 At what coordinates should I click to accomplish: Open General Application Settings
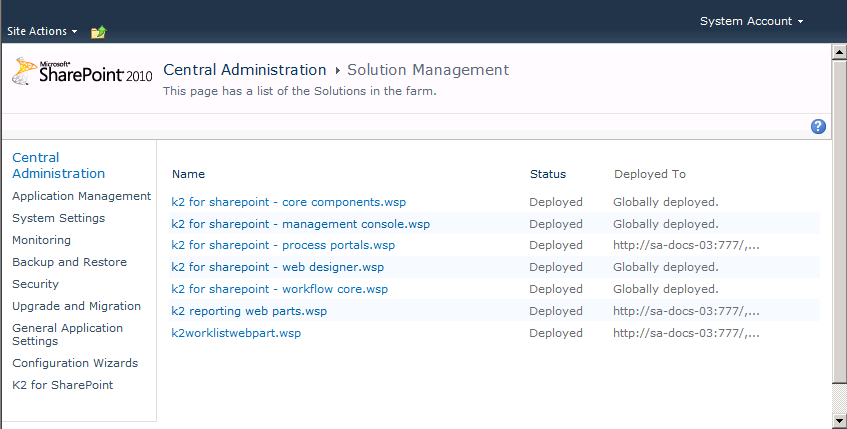click(x=68, y=334)
